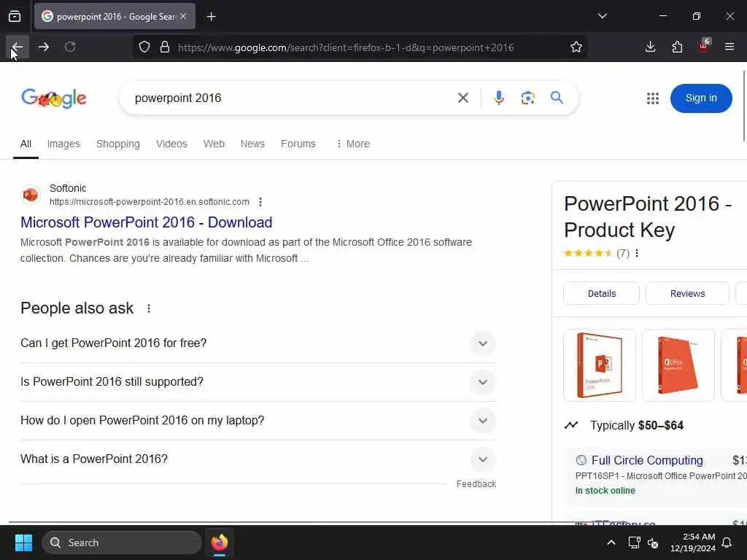747x560 pixels.
Task: Open the network status tray icon
Action: [x=634, y=542]
